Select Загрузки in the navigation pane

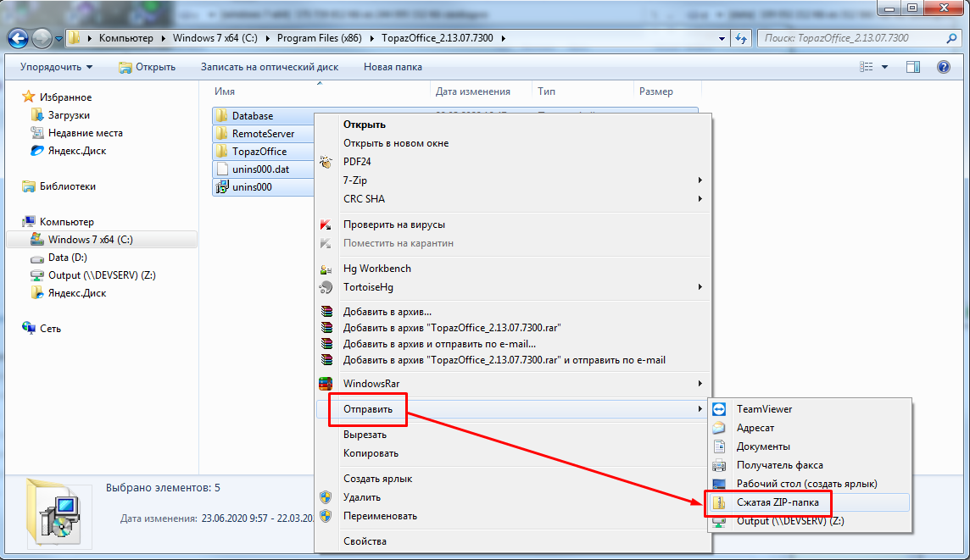pyautogui.click(x=69, y=115)
